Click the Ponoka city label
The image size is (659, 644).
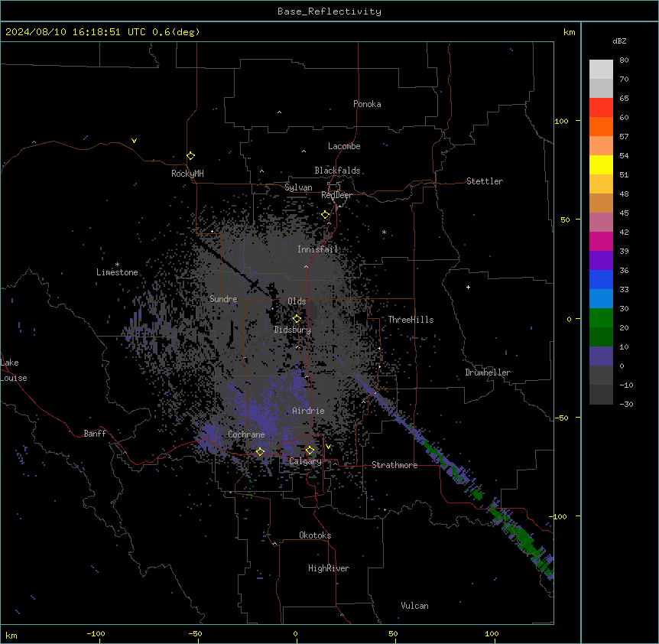pos(367,104)
